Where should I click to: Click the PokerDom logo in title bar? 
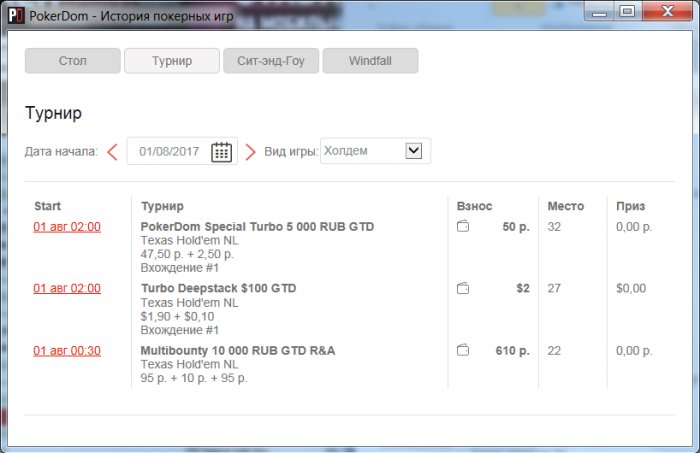(x=16, y=16)
